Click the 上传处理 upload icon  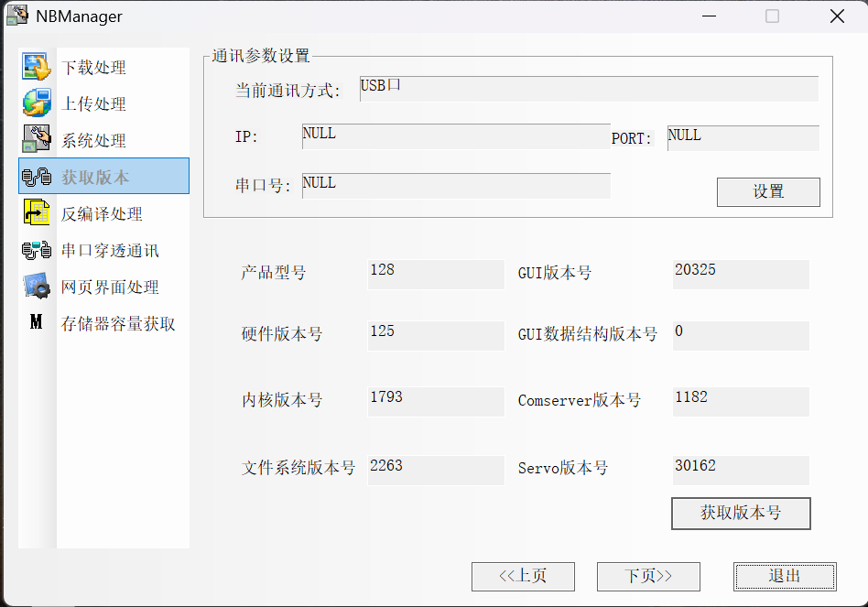click(37, 103)
